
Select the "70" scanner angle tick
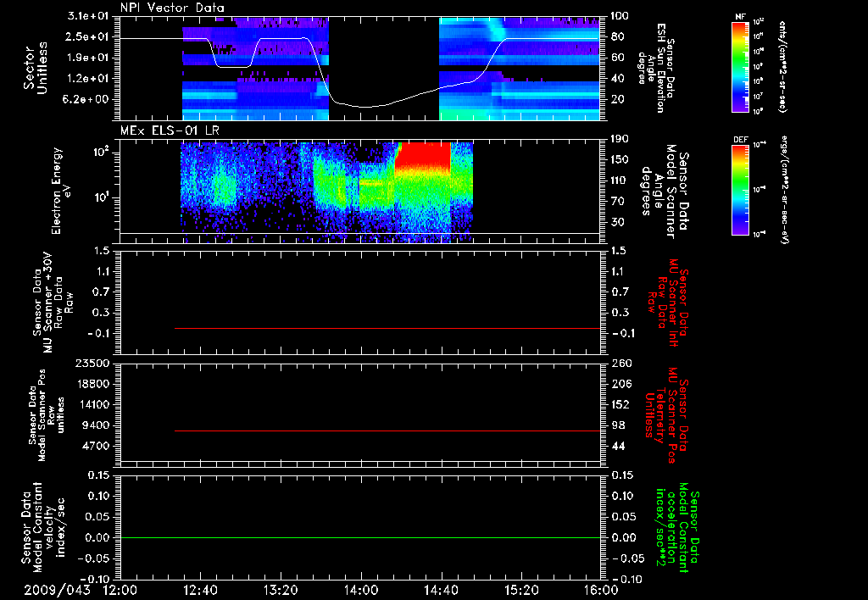[x=618, y=202]
